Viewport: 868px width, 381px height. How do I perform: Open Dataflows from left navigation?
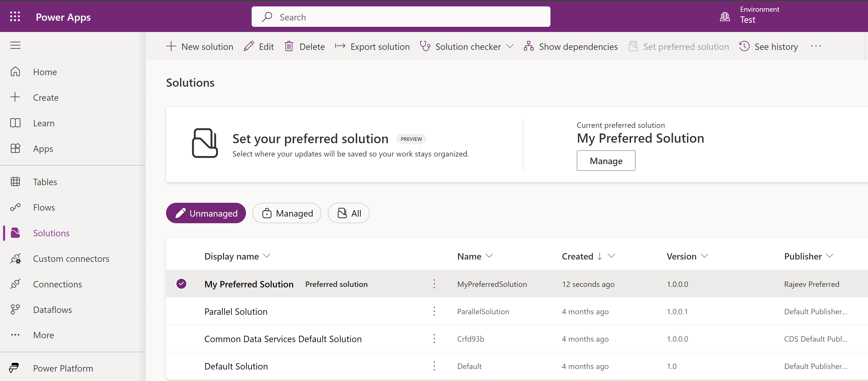[52, 309]
